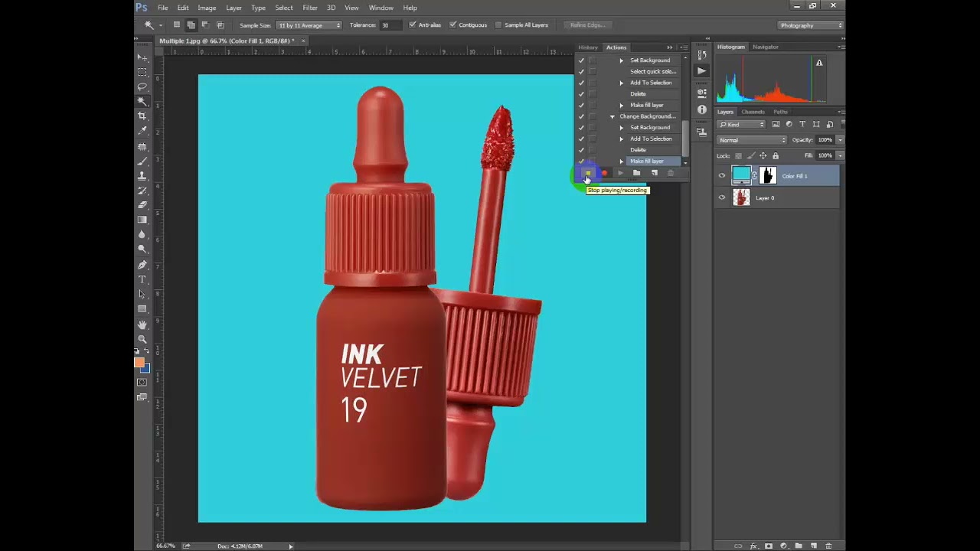Select the Eraser tool
980x551 pixels.
(x=142, y=205)
